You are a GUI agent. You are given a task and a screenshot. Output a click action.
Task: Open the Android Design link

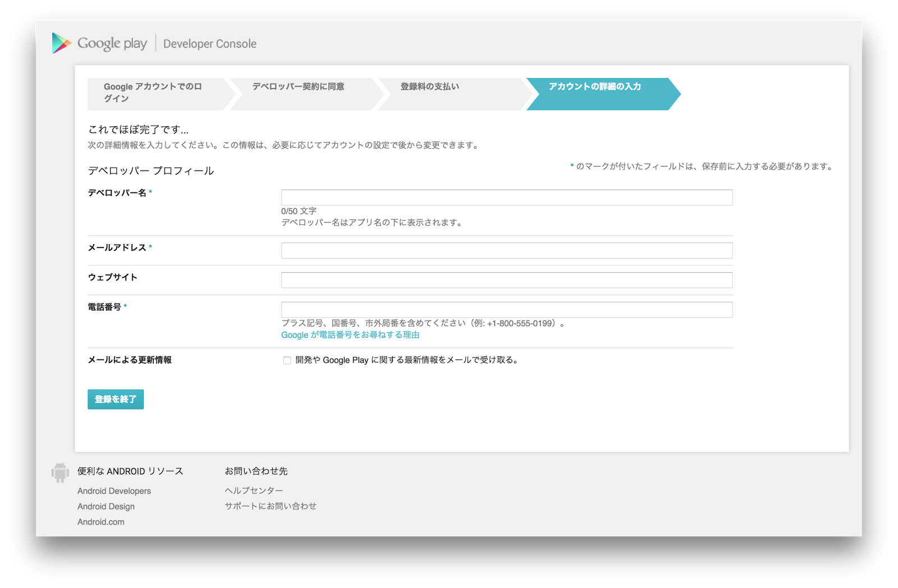point(106,506)
